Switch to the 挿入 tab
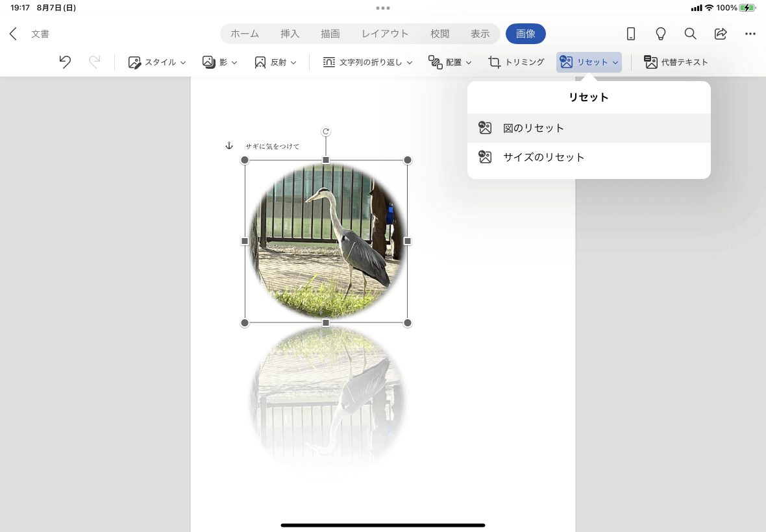 point(290,34)
